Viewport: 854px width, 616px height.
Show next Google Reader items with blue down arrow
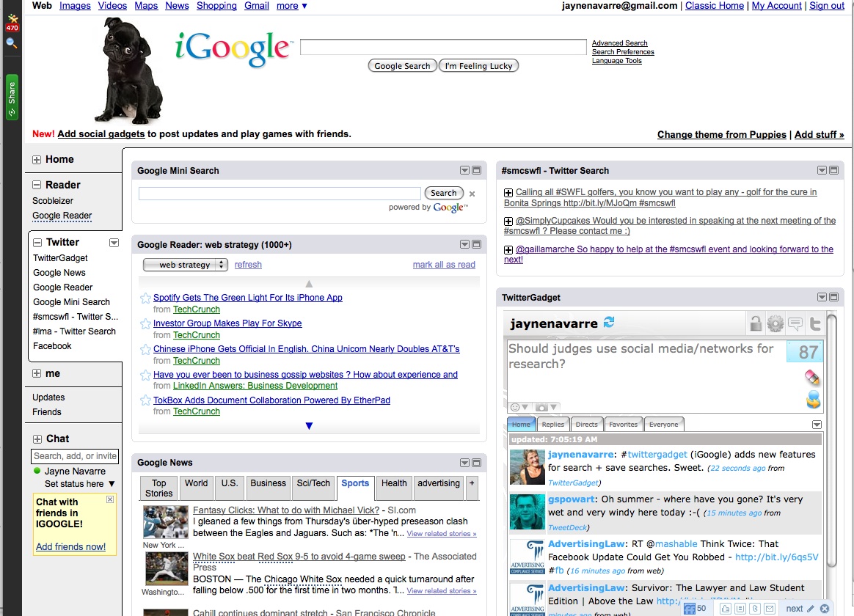coord(309,426)
